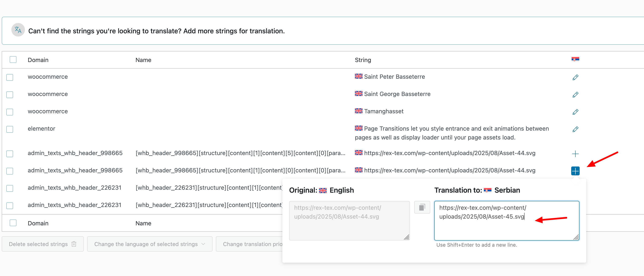644x276 pixels.
Task: Add translation via plus icon on [content][5] row
Action: tap(575, 154)
